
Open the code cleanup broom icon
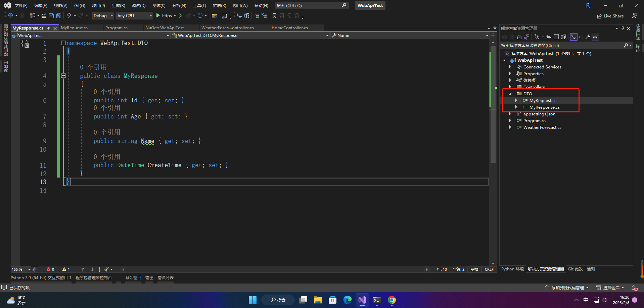pyautogui.click(x=106, y=269)
